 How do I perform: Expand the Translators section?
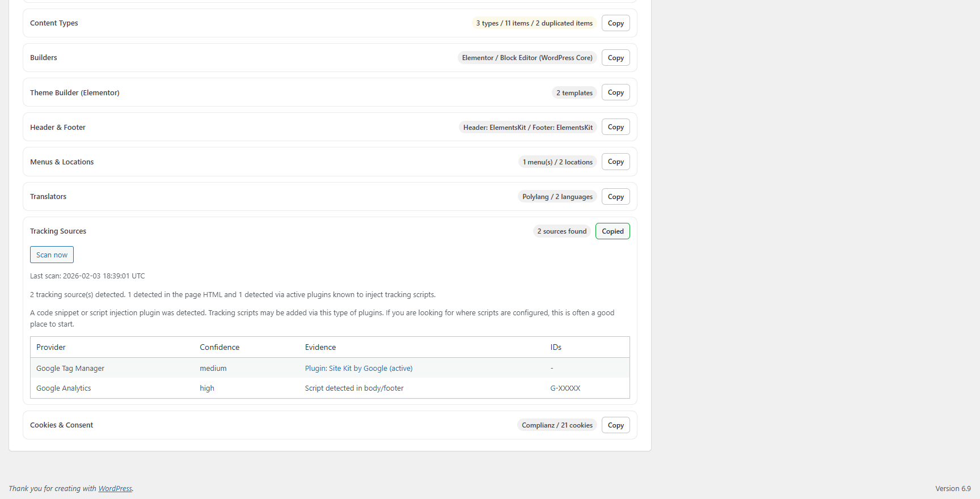(48, 197)
